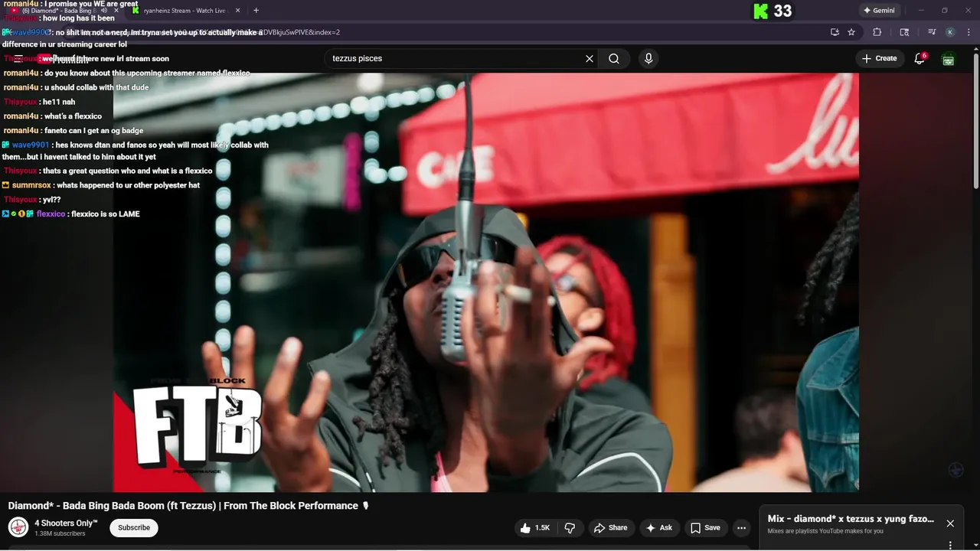
Task: Activate voice search microphone
Action: pyautogui.click(x=648, y=58)
